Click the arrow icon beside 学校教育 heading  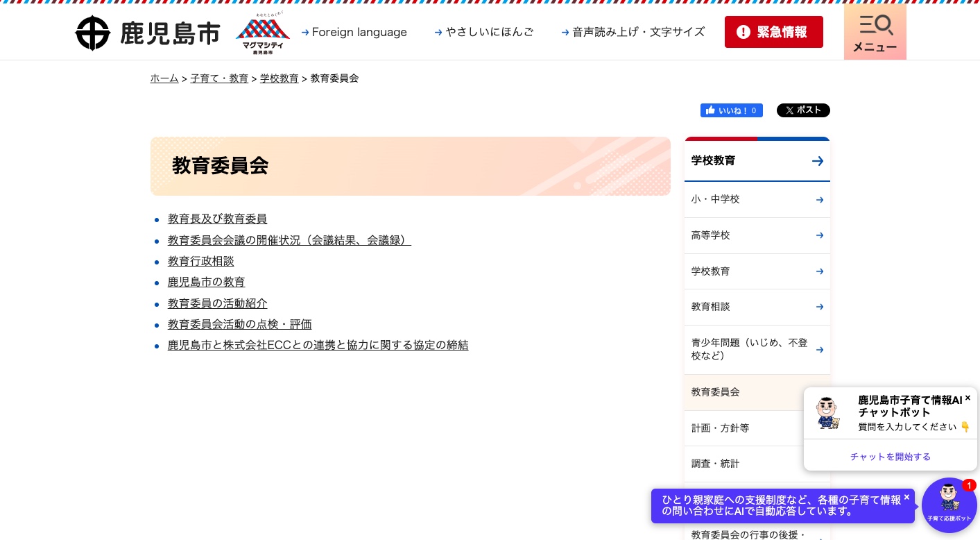pyautogui.click(x=817, y=160)
